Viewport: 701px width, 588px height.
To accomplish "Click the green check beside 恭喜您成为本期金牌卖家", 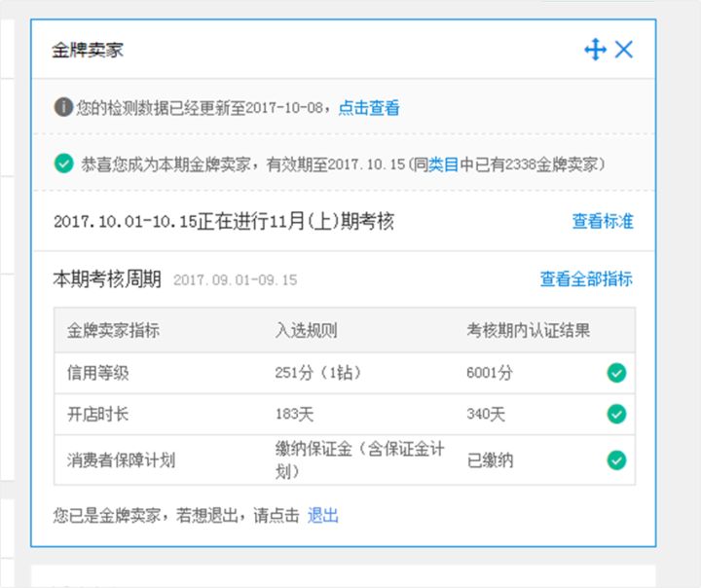I will tap(64, 164).
